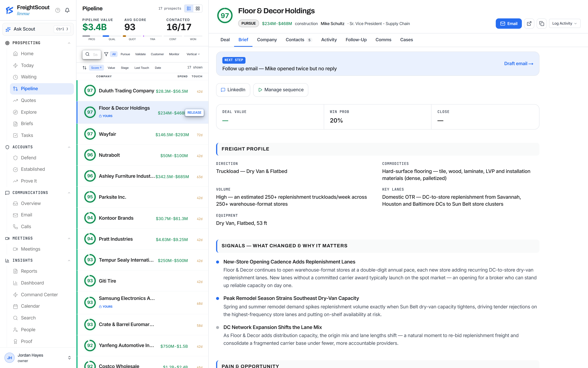Open Home in sidebar
Screen dimensions: 588x368
coord(42,54)
